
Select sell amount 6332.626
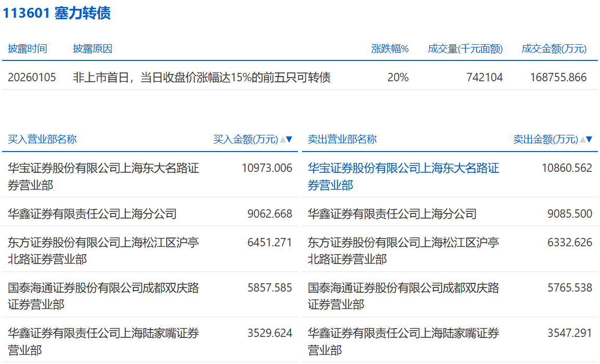click(570, 242)
